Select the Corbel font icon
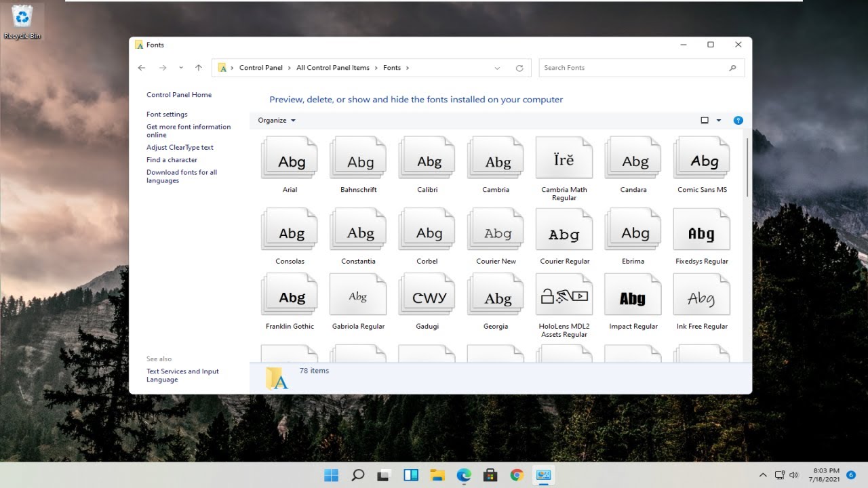This screenshot has width=868, height=488. [x=427, y=230]
